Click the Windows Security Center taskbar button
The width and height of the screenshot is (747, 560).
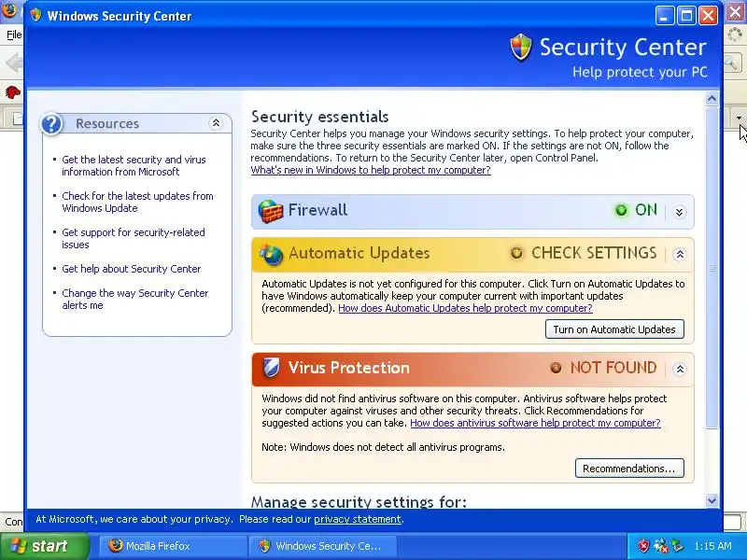(323, 546)
